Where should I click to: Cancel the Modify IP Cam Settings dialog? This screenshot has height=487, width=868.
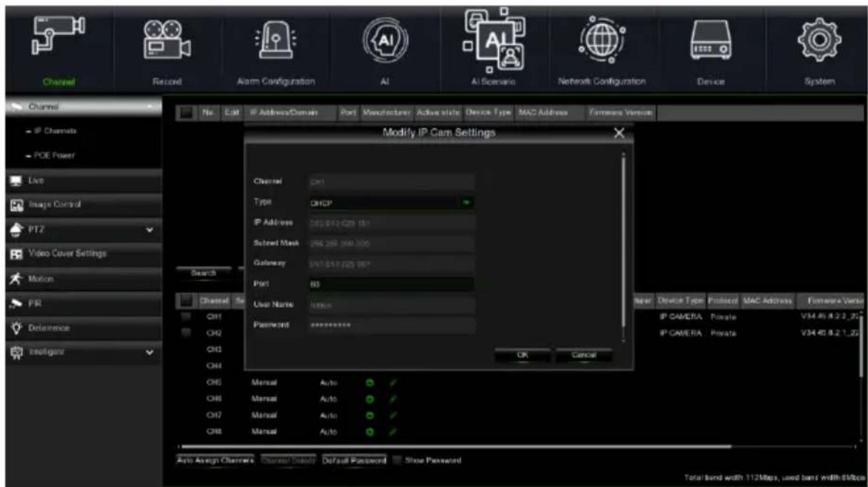tap(583, 355)
